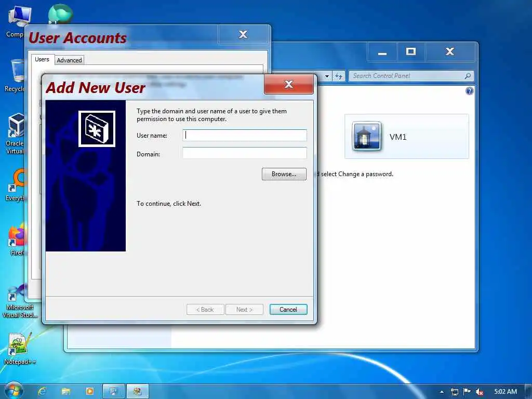
Task: Click the VM1 account lighthouse picture
Action: (366, 136)
